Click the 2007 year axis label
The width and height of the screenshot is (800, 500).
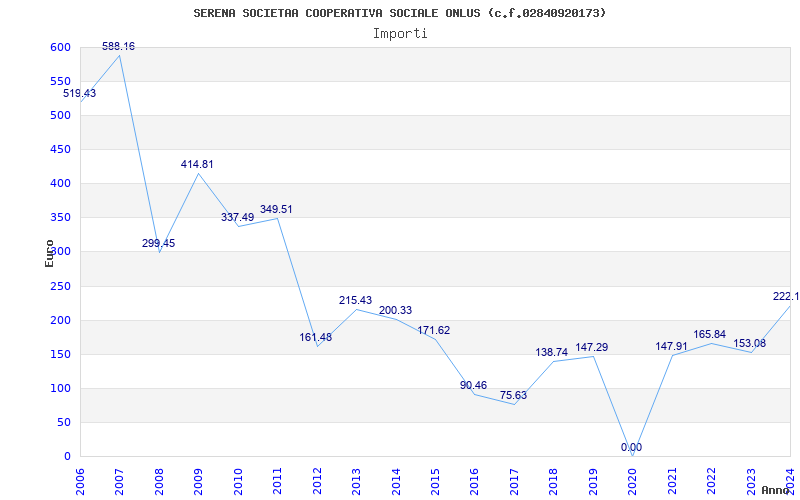pos(120,482)
